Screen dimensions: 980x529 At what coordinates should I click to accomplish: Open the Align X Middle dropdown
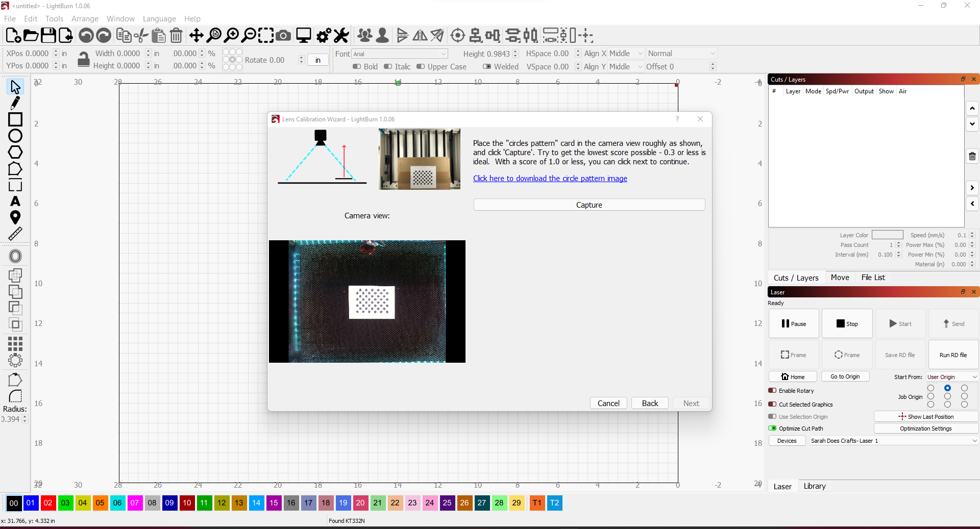pyautogui.click(x=626, y=54)
